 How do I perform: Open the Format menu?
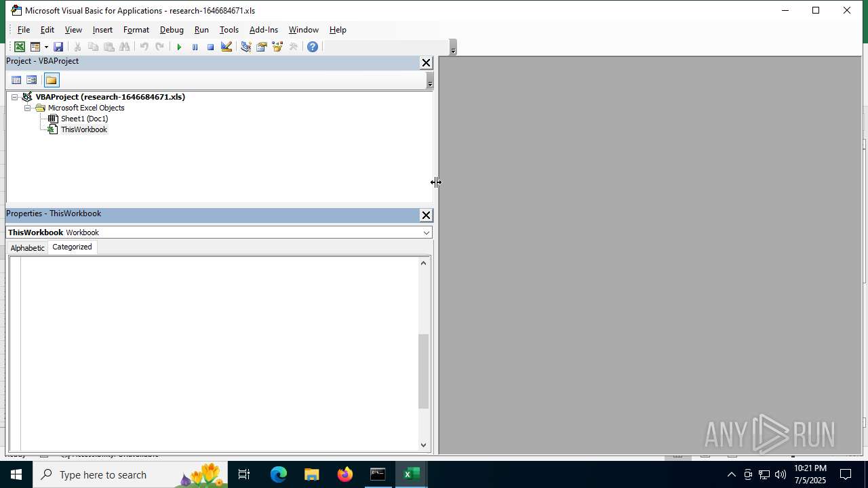[x=136, y=30]
